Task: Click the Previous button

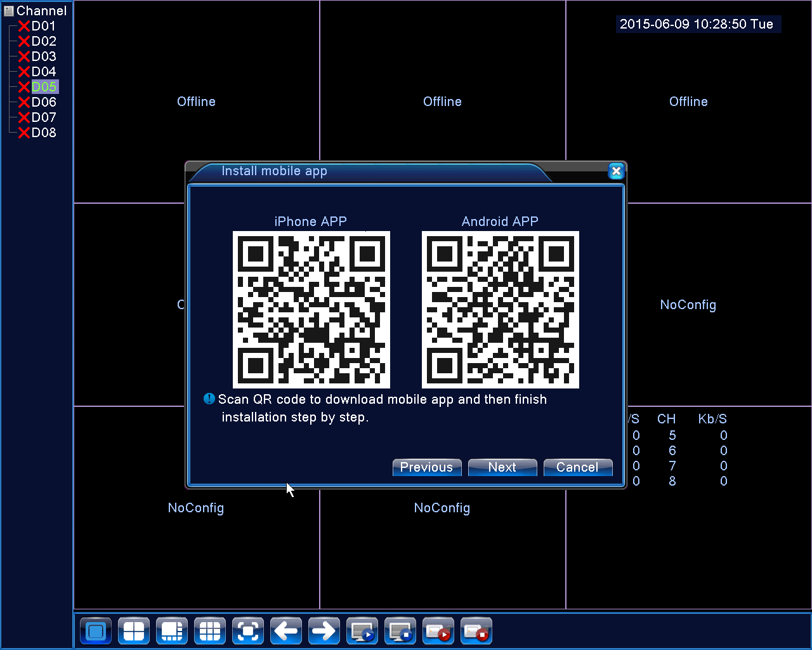Action: tap(427, 467)
